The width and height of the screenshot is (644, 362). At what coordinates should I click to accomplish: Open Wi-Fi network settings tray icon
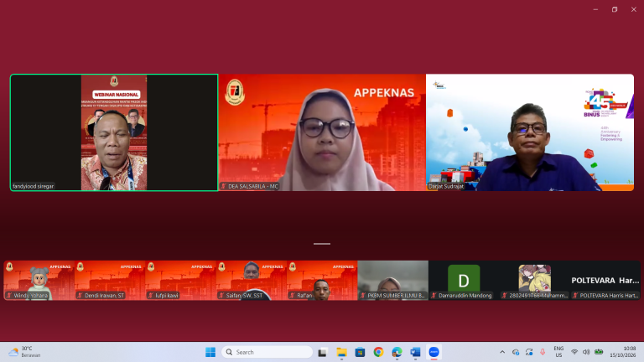(x=574, y=352)
